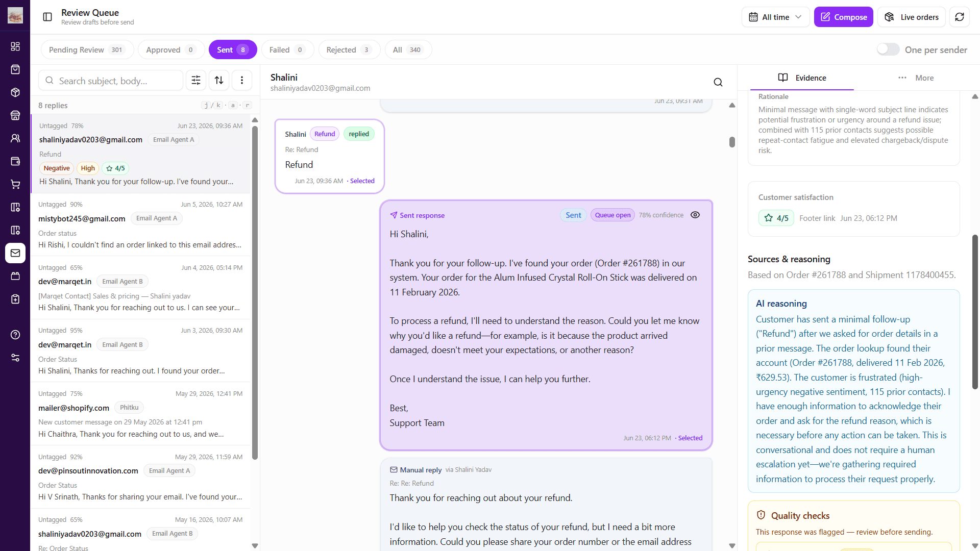
Task: Click the reply list scrollbar
Action: (255, 292)
